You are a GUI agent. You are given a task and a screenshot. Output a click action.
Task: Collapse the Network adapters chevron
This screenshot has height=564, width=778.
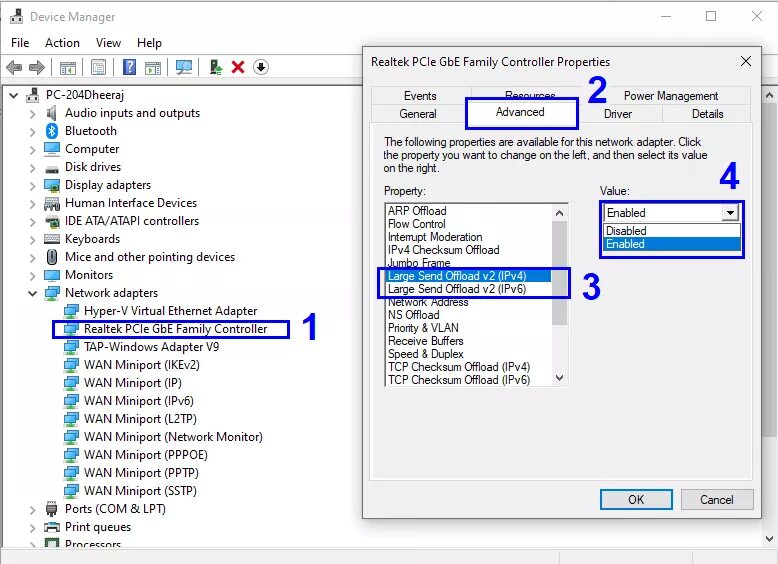coord(33,293)
